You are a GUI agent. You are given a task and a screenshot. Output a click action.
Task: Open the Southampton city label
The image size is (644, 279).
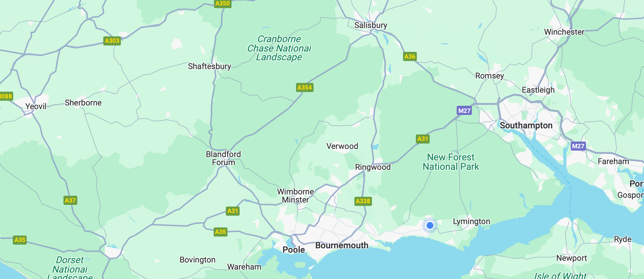tap(526, 125)
